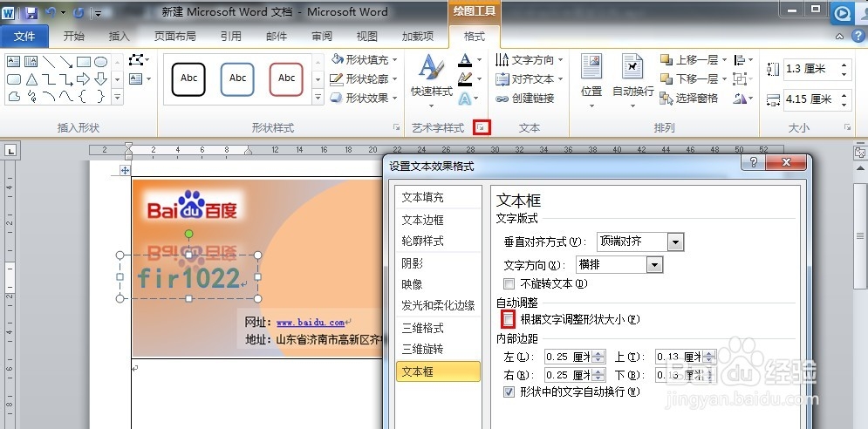Switch to the 开始 tab
This screenshot has height=429, width=868.
click(x=73, y=37)
